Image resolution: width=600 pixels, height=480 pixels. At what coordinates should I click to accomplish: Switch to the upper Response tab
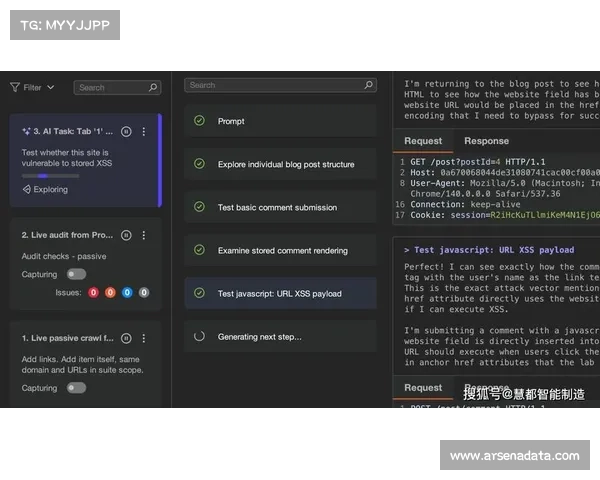click(x=486, y=141)
